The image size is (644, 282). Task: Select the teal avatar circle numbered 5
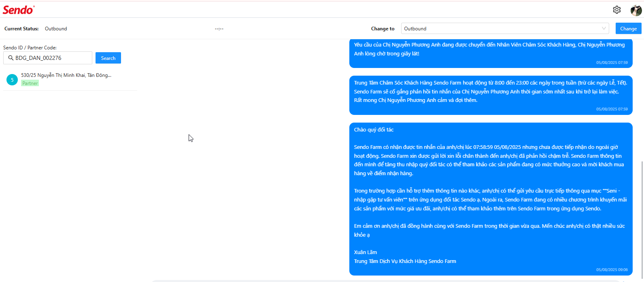point(12,80)
